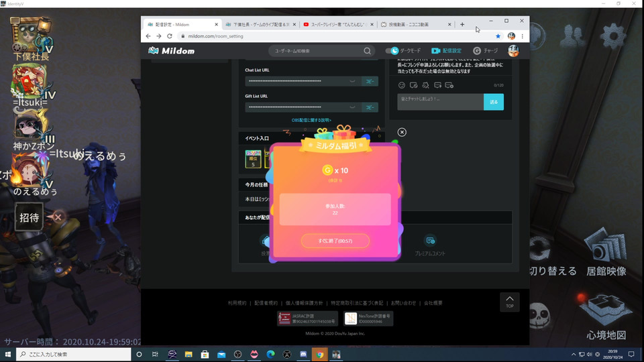644x362 pixels.
Task: Open stream settings (配信設定)
Action: click(x=447, y=50)
